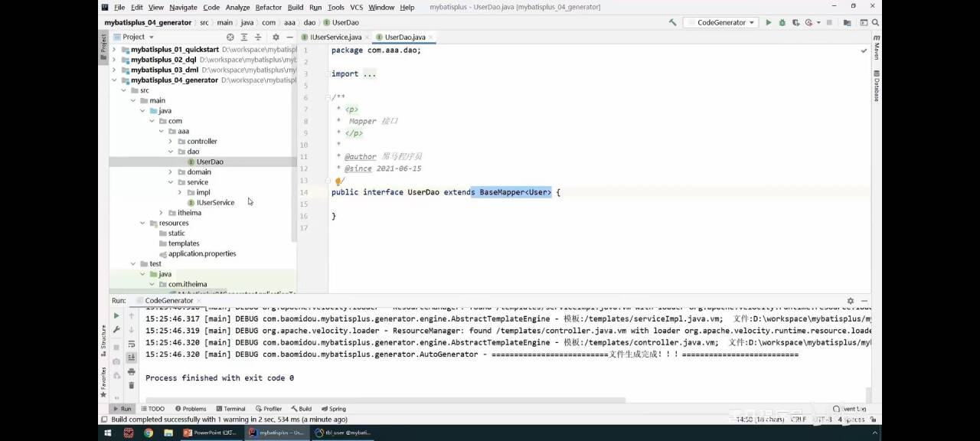The image size is (980, 441).
Task: Close the UserDao.java editor tab
Action: [432, 37]
